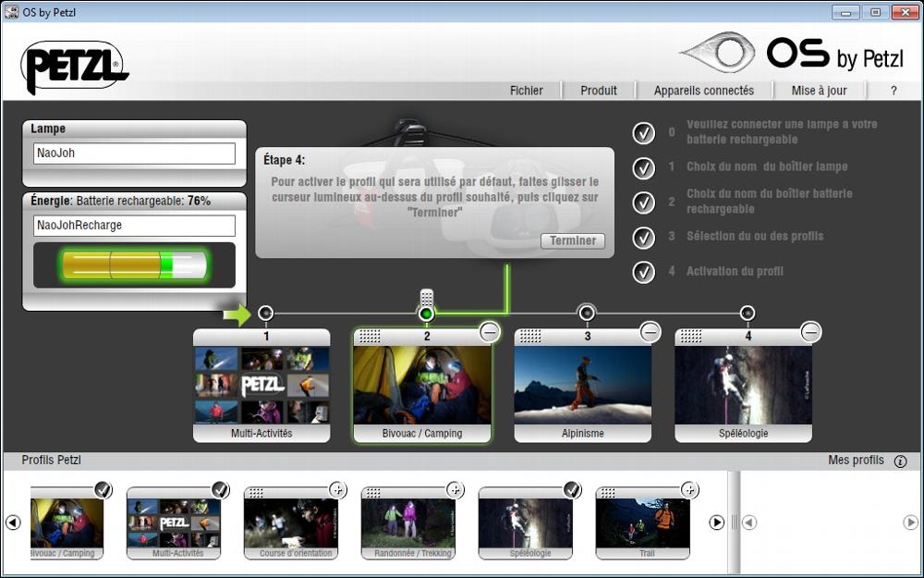Image resolution: width=924 pixels, height=578 pixels.
Task: Open the info icon next to Mes profils
Action: (x=900, y=461)
